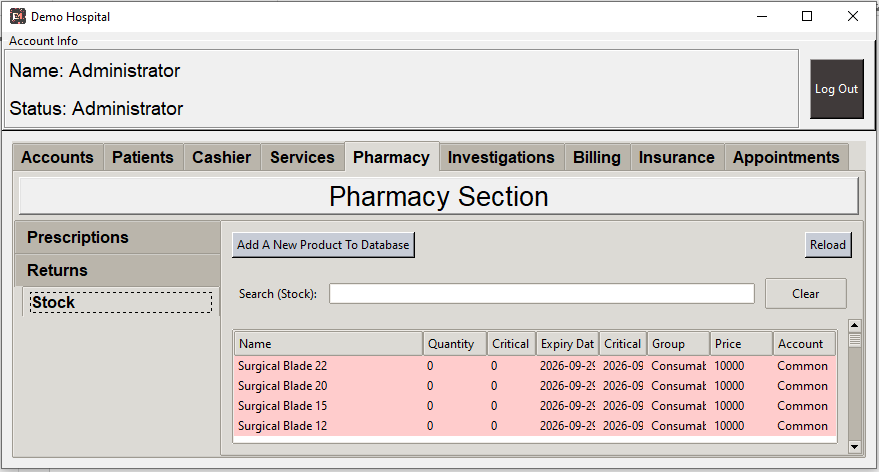Click the Account column header
This screenshot has height=472, width=879.
(804, 344)
